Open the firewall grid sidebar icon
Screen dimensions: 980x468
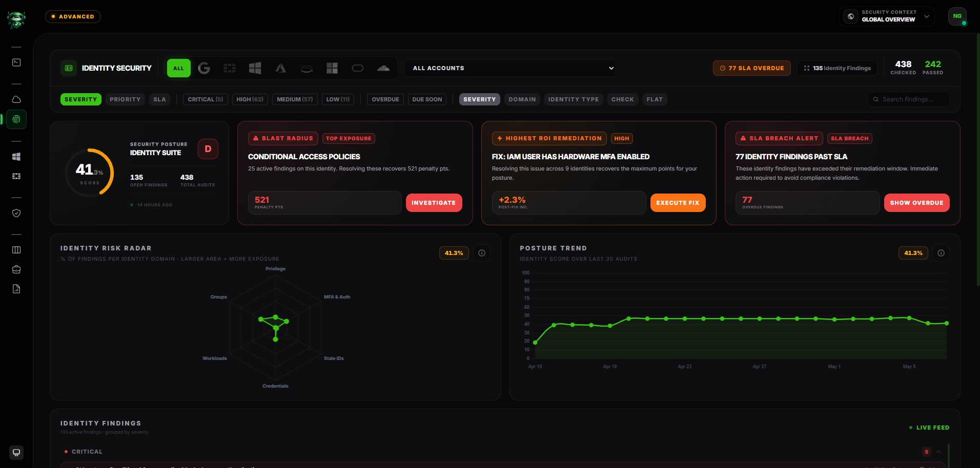pos(16,176)
